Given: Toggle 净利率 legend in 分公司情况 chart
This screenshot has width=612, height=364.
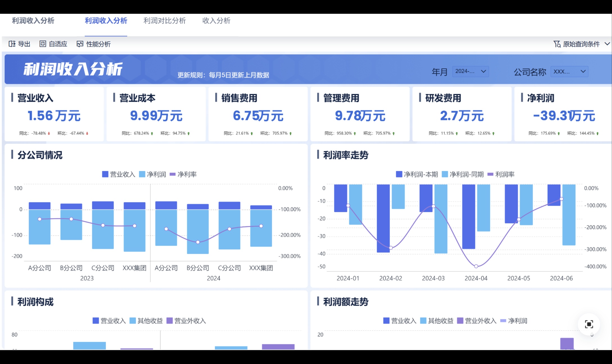Looking at the screenshot, I should (183, 174).
